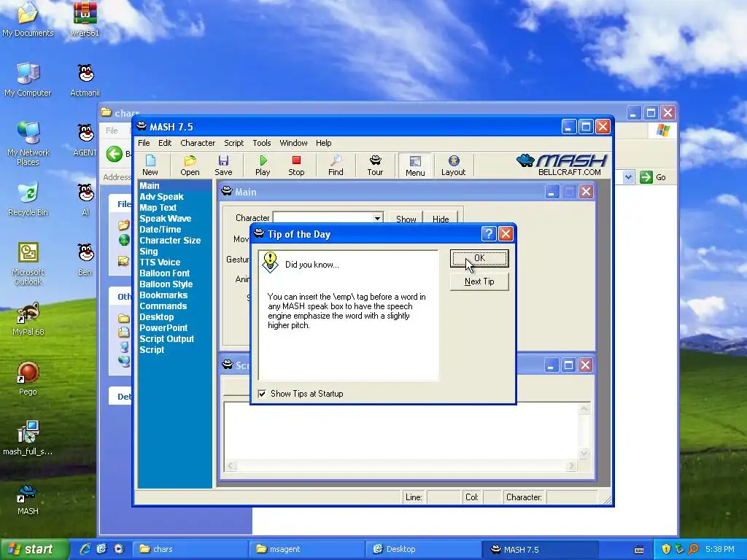Select My Network Places desktop icon
The image size is (747, 560).
click(x=28, y=144)
